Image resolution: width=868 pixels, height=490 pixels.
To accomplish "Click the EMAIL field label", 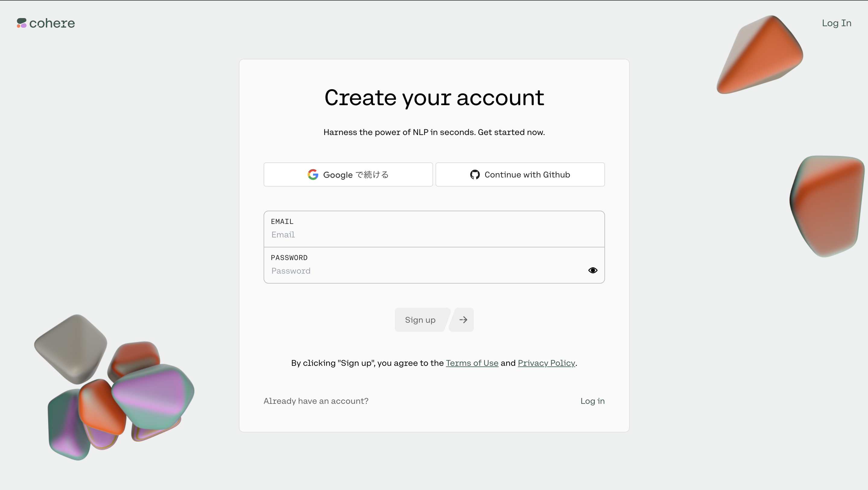I will tap(282, 221).
